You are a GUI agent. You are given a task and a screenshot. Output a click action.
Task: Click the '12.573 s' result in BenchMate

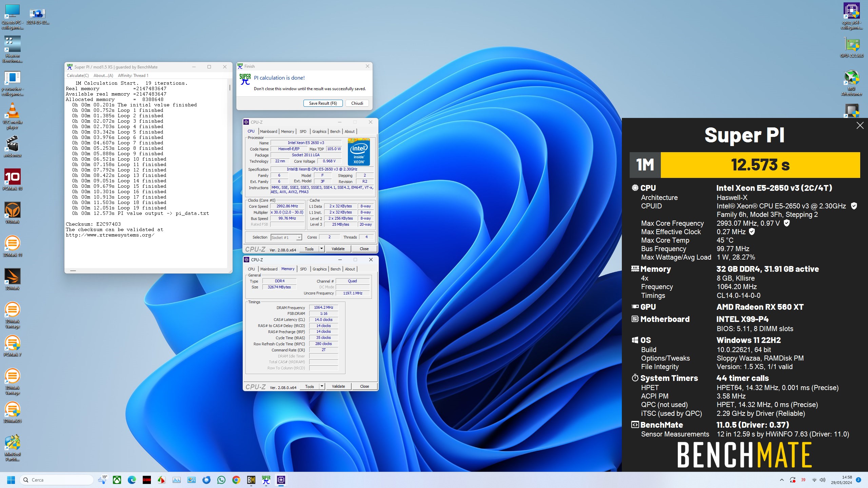(760, 165)
